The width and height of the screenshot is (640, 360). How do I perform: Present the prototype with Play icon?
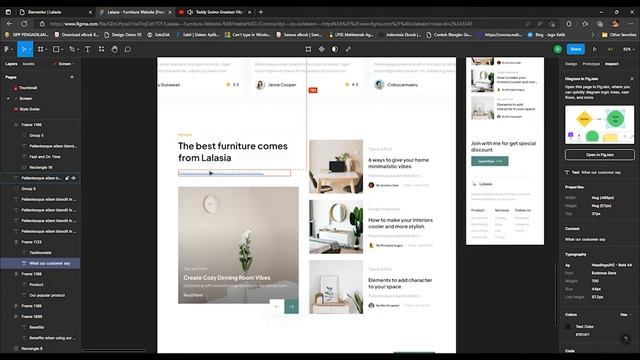pyautogui.click(x=595, y=49)
